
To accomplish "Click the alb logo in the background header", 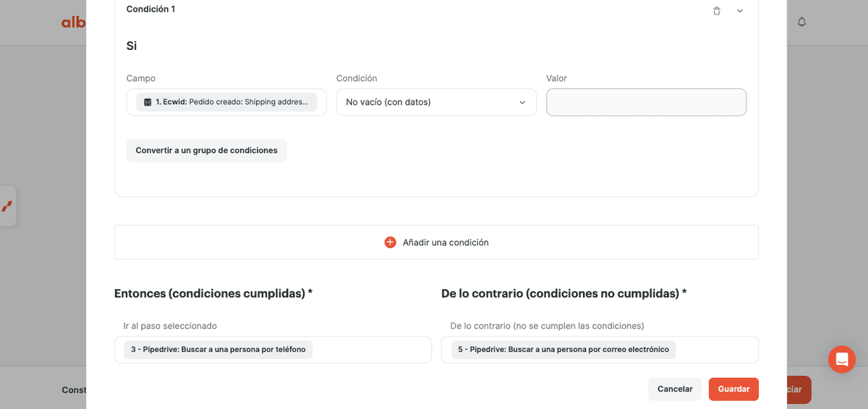I will click(x=74, y=22).
